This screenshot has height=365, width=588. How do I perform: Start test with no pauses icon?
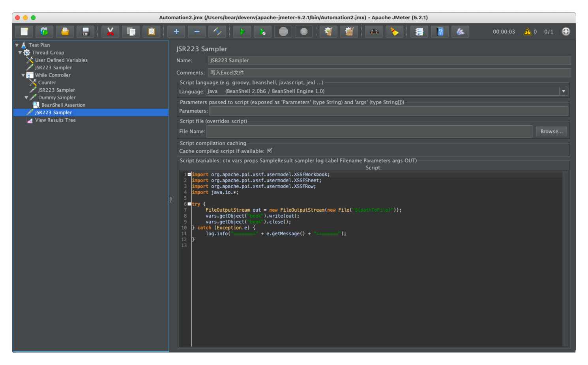click(263, 32)
